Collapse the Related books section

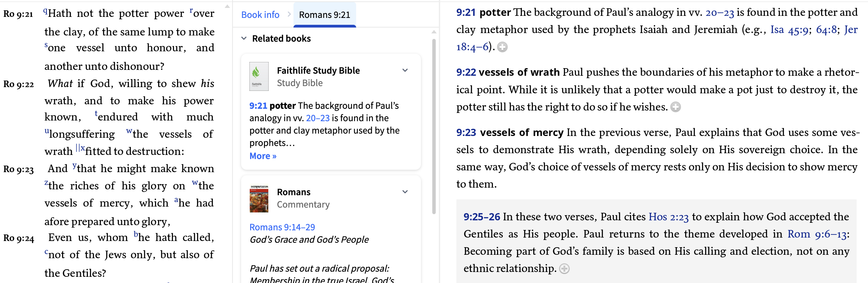244,38
